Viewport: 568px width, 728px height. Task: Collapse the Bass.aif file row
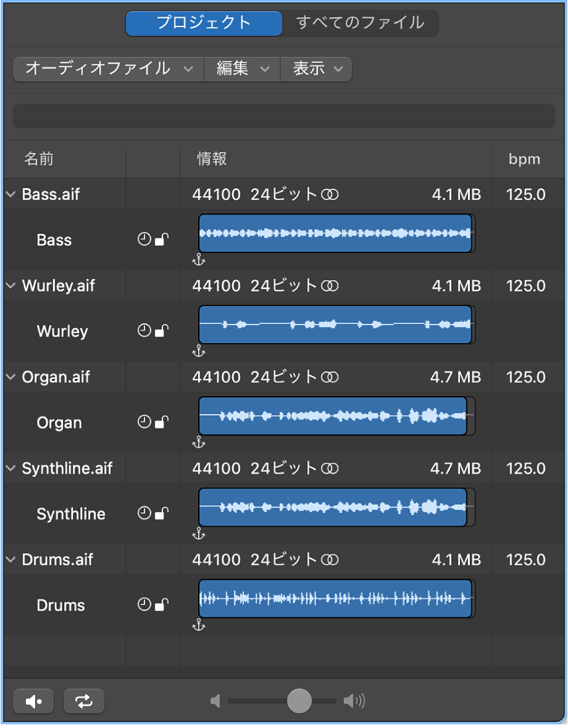click(11, 195)
